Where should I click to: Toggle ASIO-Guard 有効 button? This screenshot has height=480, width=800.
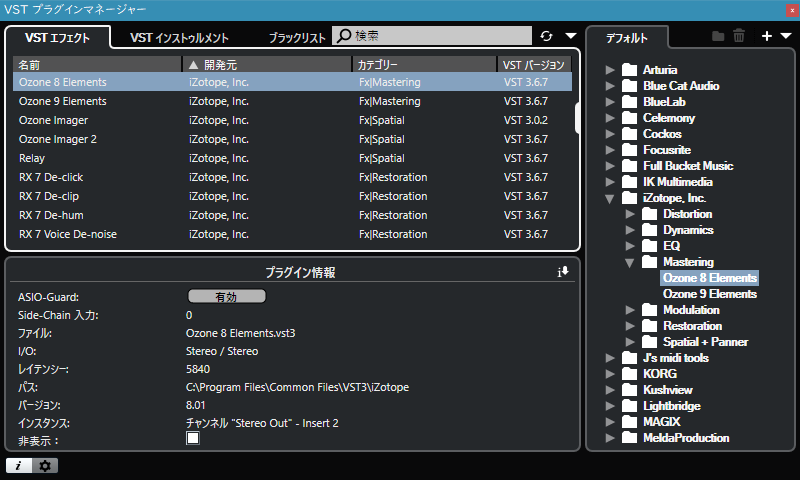click(227, 296)
